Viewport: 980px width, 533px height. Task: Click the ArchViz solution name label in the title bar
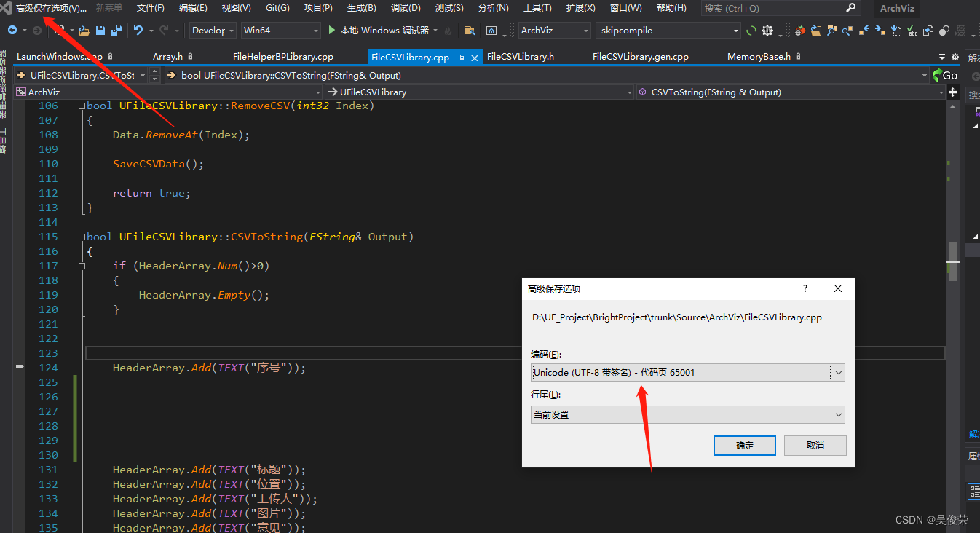pyautogui.click(x=897, y=8)
